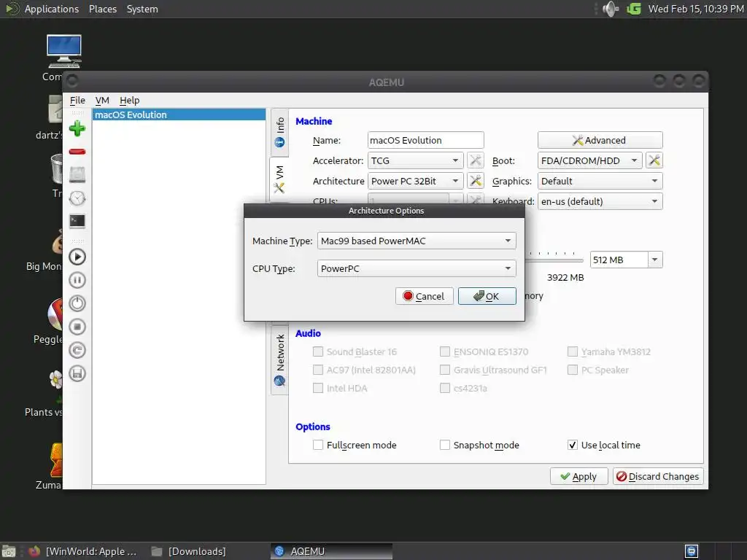Open the File menu
747x560 pixels.
point(77,101)
